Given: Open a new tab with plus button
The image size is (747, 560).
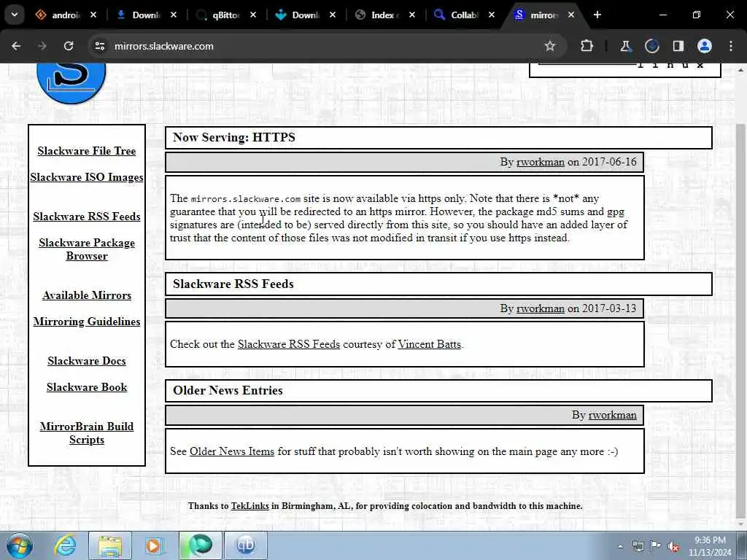Looking at the screenshot, I should tap(597, 15).
